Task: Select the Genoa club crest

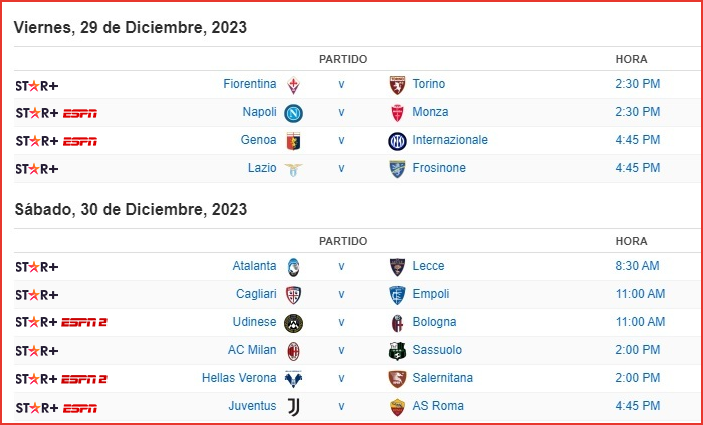Action: pyautogui.click(x=293, y=141)
